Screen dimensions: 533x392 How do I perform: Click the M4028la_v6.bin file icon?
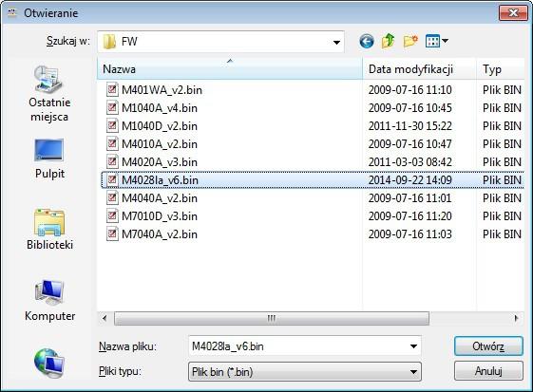(x=112, y=179)
